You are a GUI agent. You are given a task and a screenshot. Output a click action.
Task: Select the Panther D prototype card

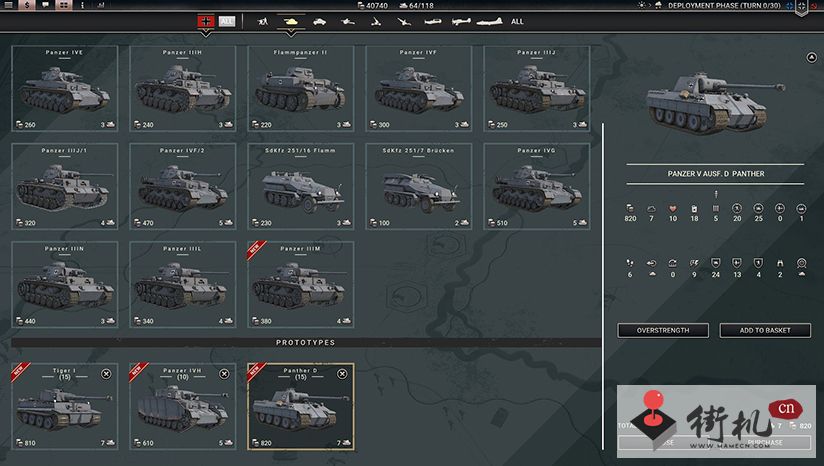301,407
